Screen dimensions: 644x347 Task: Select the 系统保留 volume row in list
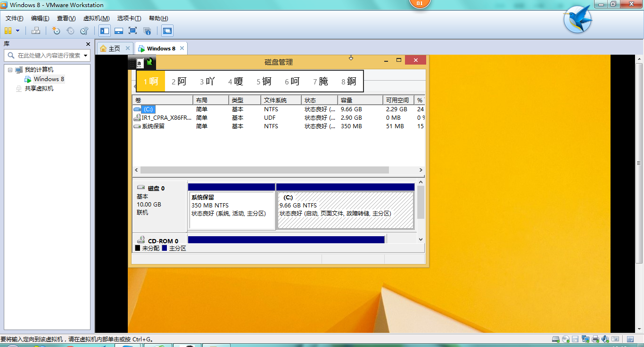tap(278, 126)
